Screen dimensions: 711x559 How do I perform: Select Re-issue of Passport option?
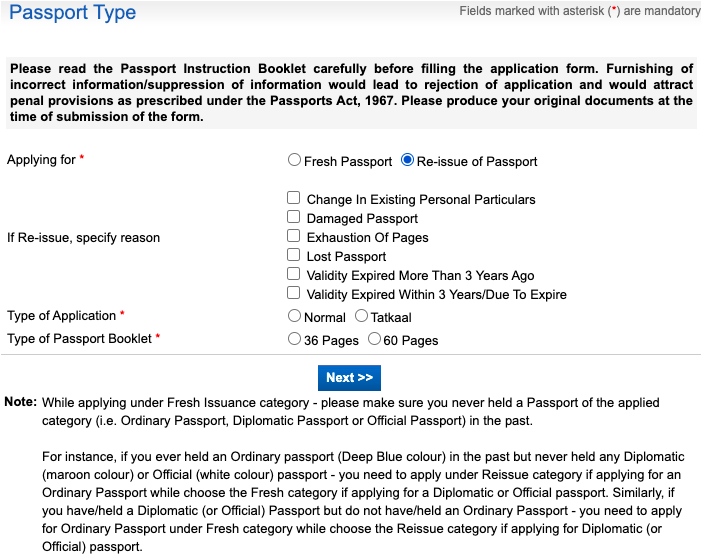[407, 160]
